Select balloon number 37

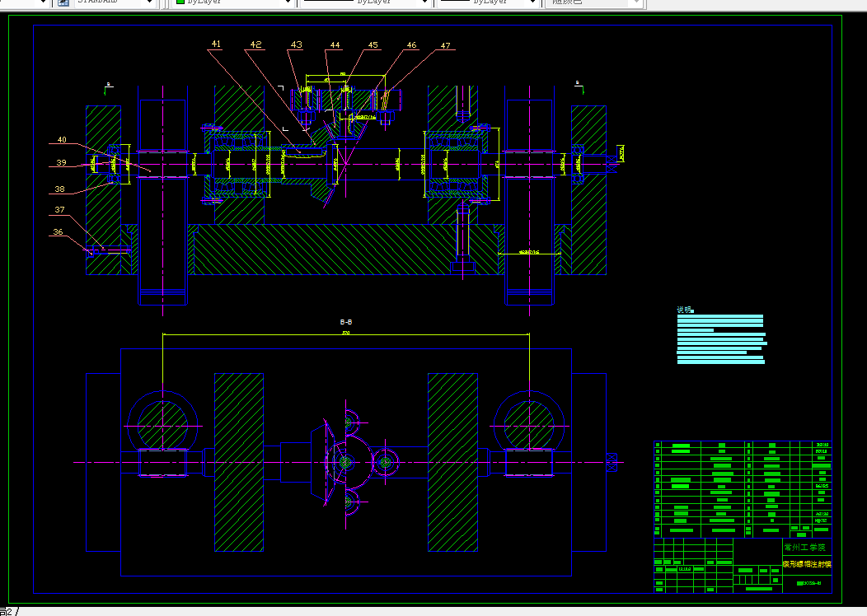(59, 210)
